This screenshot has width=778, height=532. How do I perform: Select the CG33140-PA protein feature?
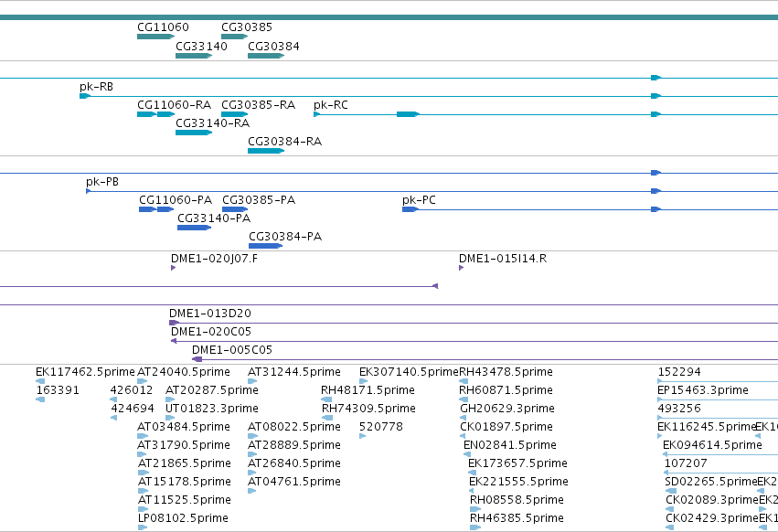194,228
